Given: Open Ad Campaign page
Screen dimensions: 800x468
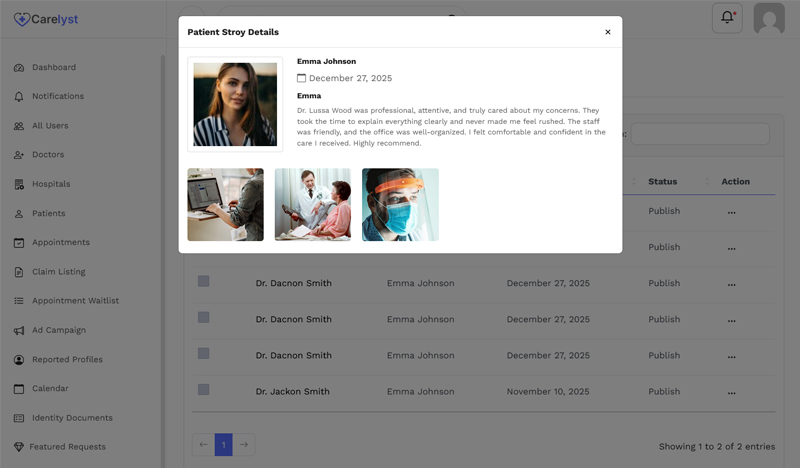Looking at the screenshot, I should pos(59,330).
